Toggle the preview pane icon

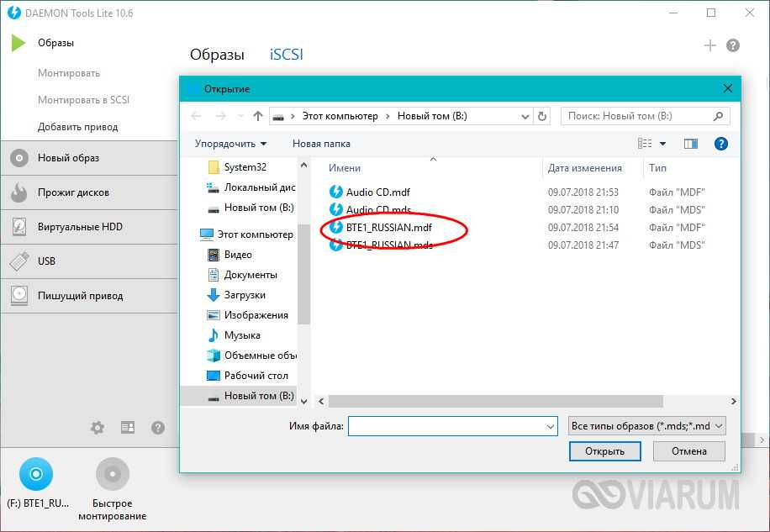(x=690, y=144)
